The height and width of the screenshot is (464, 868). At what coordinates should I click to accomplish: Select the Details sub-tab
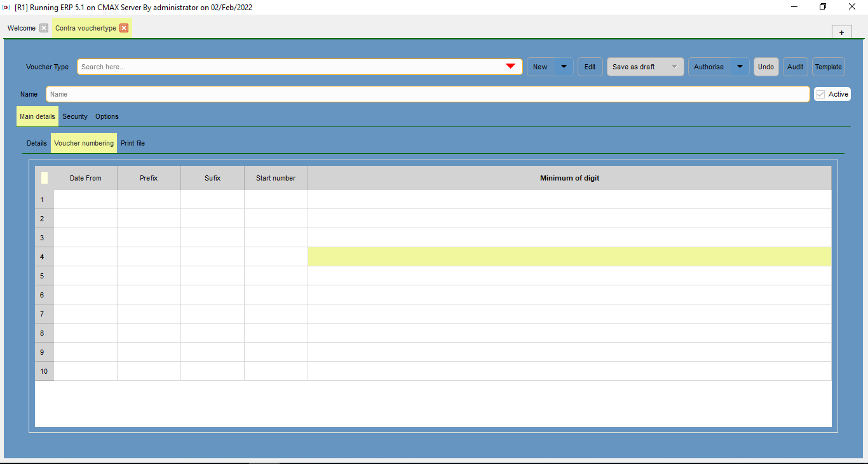[37, 143]
